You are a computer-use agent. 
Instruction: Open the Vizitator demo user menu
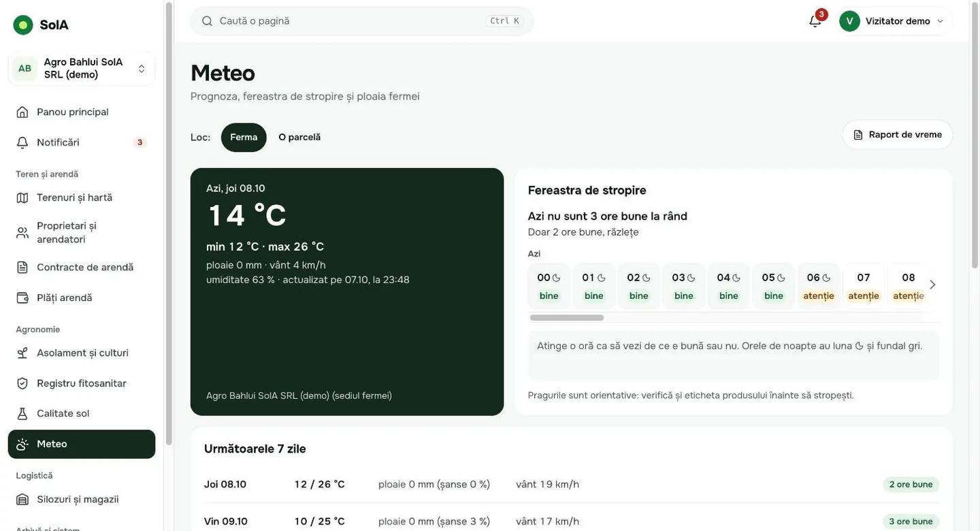point(895,21)
